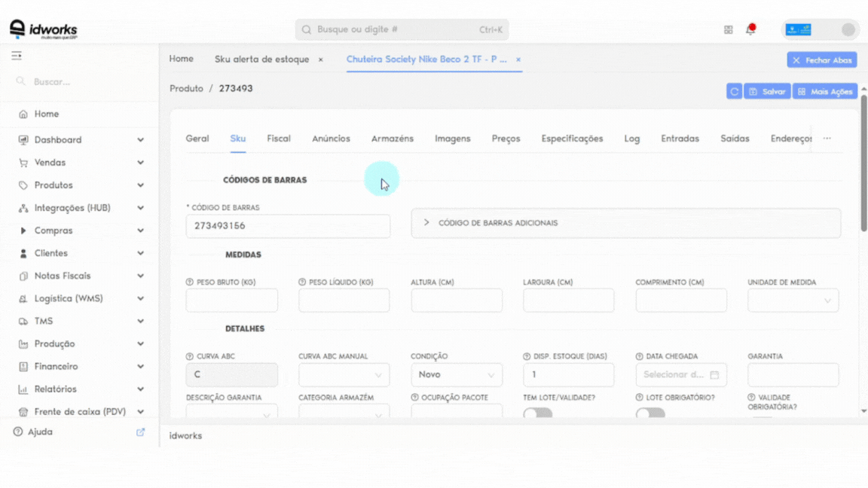Open the Condição dropdown showing Novo
Screen dimensions: 868x488
457,375
